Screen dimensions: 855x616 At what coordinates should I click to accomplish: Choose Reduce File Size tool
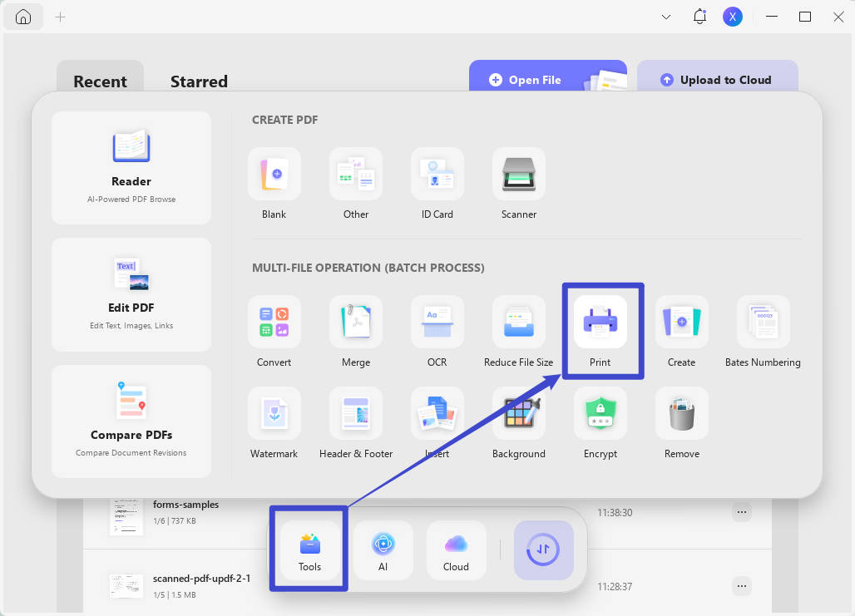point(518,322)
